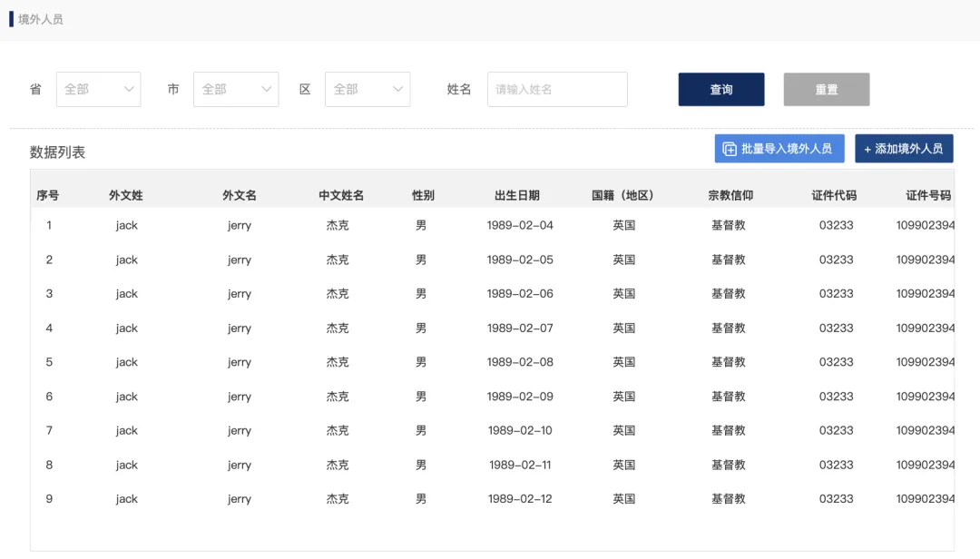The width and height of the screenshot is (980, 559).
Task: Select birth date 1989-02-10 cell
Action: (x=520, y=430)
